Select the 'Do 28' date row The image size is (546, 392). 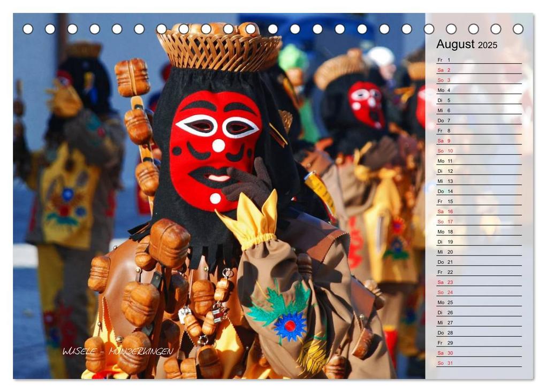coord(479,332)
